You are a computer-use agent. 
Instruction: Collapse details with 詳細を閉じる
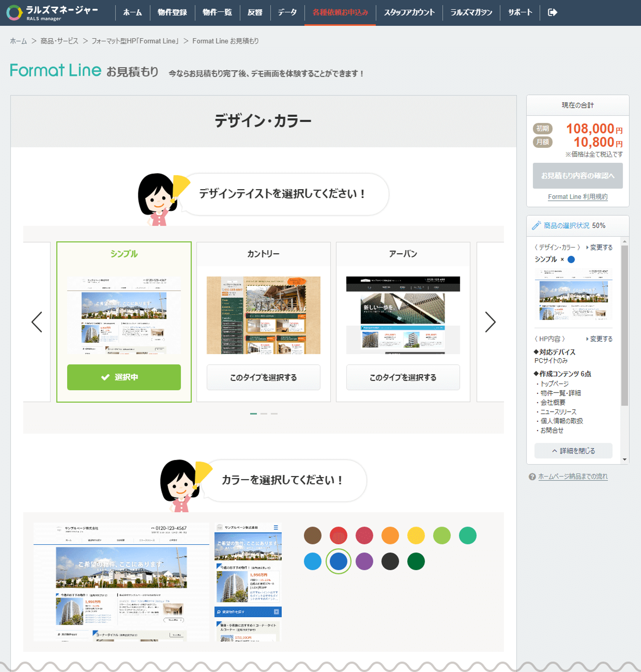tap(573, 451)
